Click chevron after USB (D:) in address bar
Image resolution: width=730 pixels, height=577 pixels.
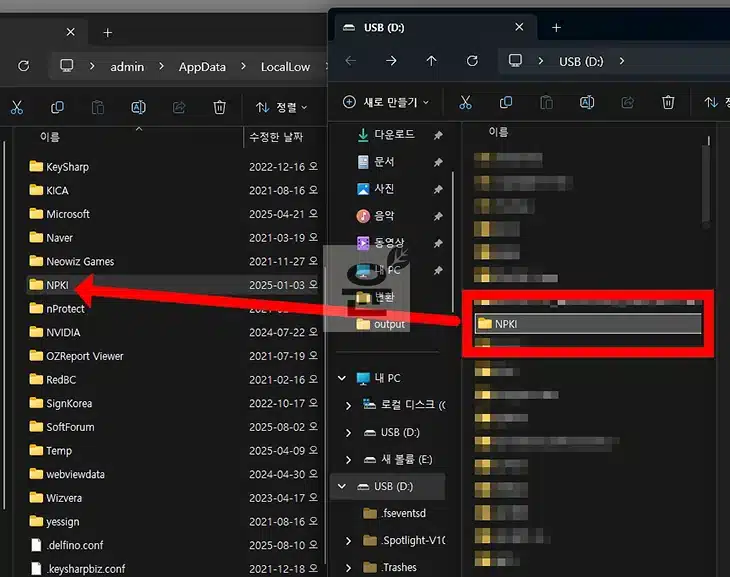tap(622, 61)
